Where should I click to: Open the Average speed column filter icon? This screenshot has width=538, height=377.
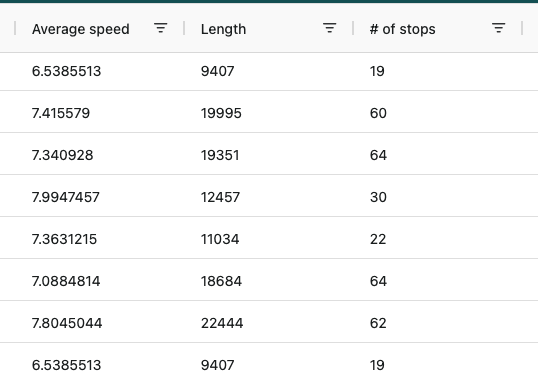[x=161, y=28]
